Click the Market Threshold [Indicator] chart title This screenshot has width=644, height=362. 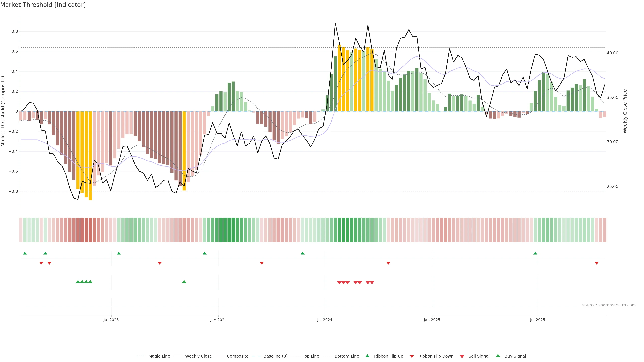pyautogui.click(x=43, y=5)
